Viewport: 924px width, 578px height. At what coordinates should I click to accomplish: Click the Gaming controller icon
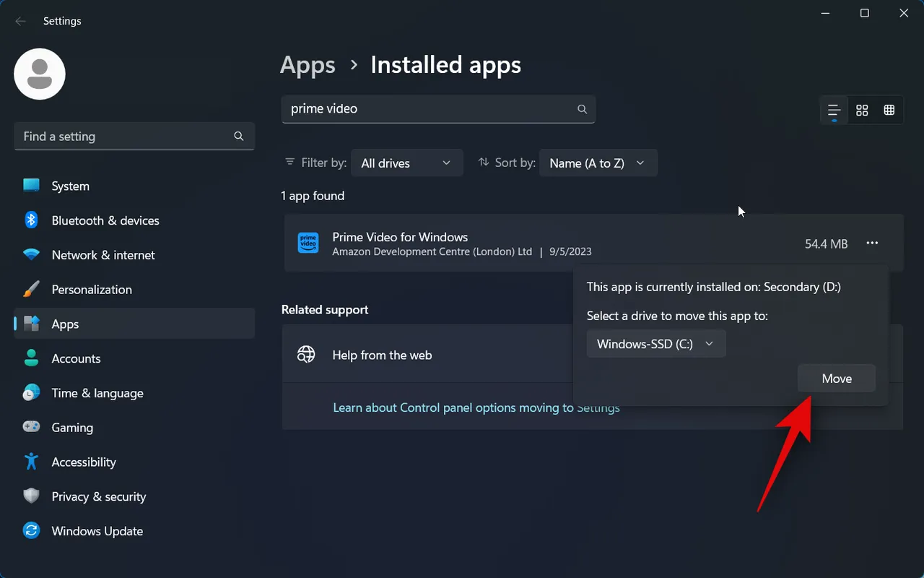point(31,428)
